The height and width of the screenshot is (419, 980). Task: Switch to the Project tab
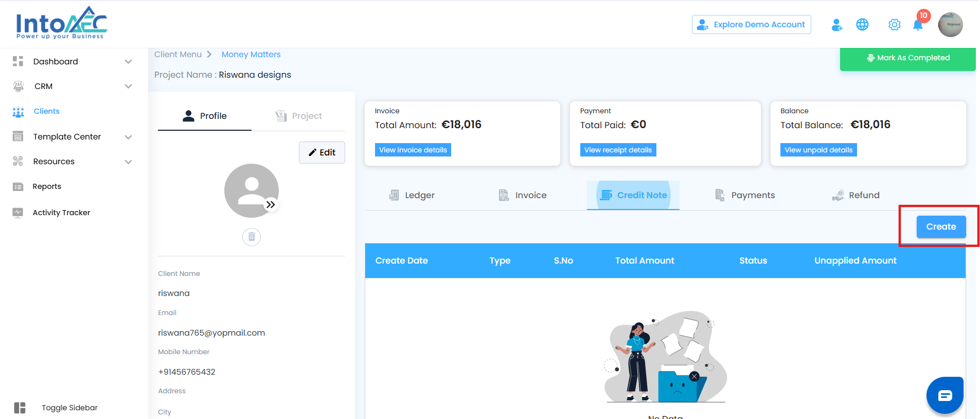tap(298, 116)
